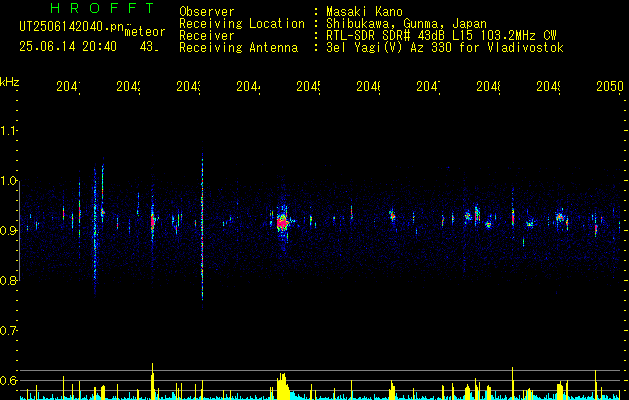Click the 0.7 frequency axis label
Image resolution: width=629 pixels, height=400 pixels.
coord(8,331)
